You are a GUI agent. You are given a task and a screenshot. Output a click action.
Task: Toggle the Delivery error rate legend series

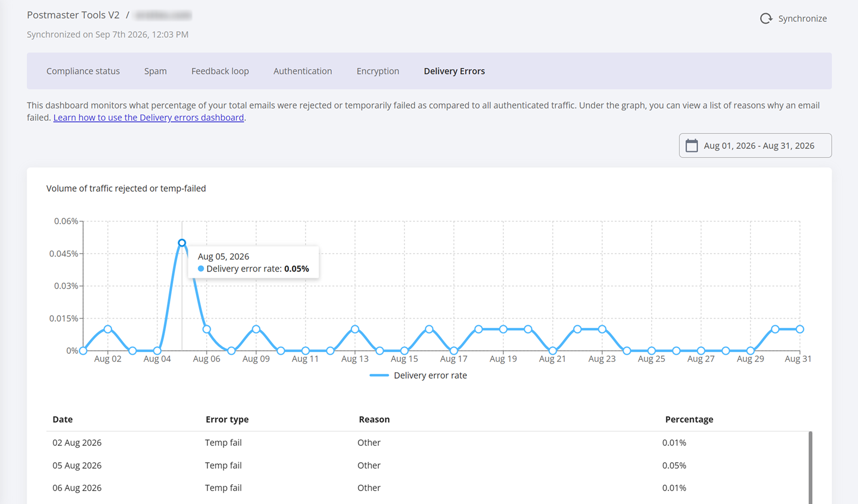tap(418, 375)
